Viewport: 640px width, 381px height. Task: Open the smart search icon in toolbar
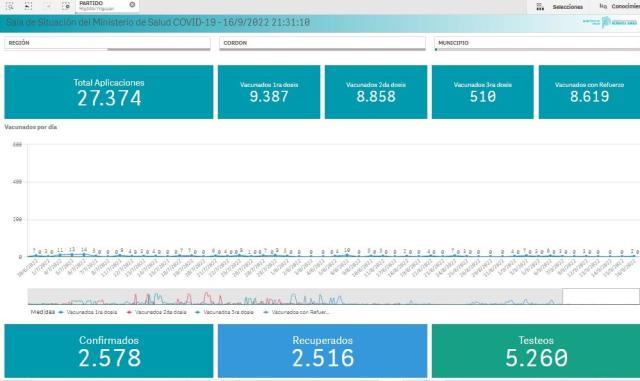coord(9,6)
